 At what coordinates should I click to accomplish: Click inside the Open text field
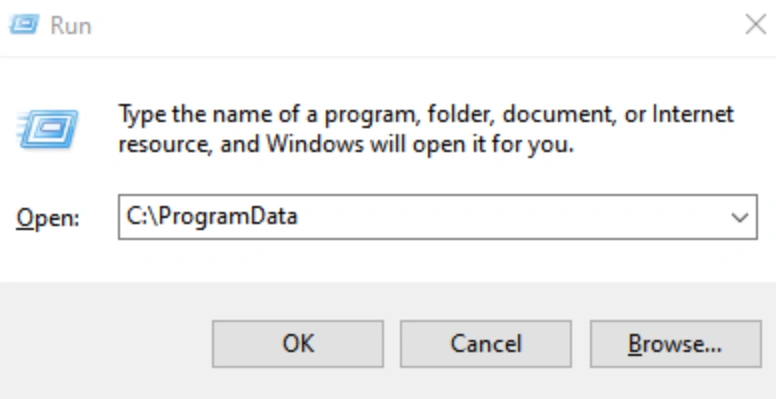click(437, 217)
